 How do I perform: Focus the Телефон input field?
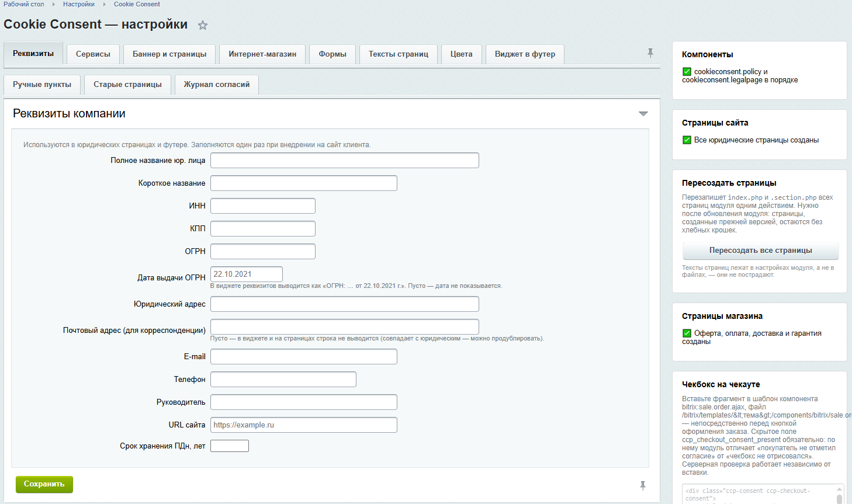(283, 380)
